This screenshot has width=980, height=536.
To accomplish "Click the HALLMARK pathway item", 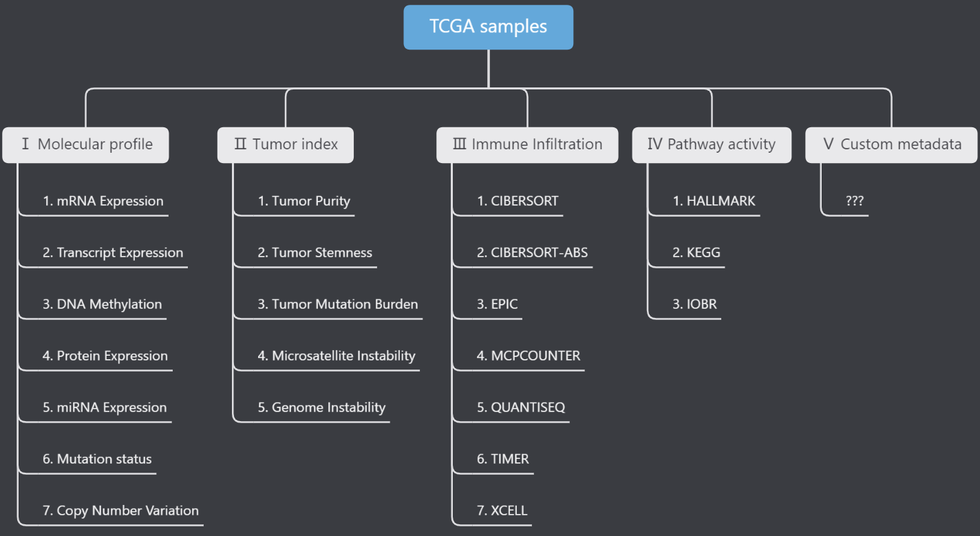I will tap(714, 202).
